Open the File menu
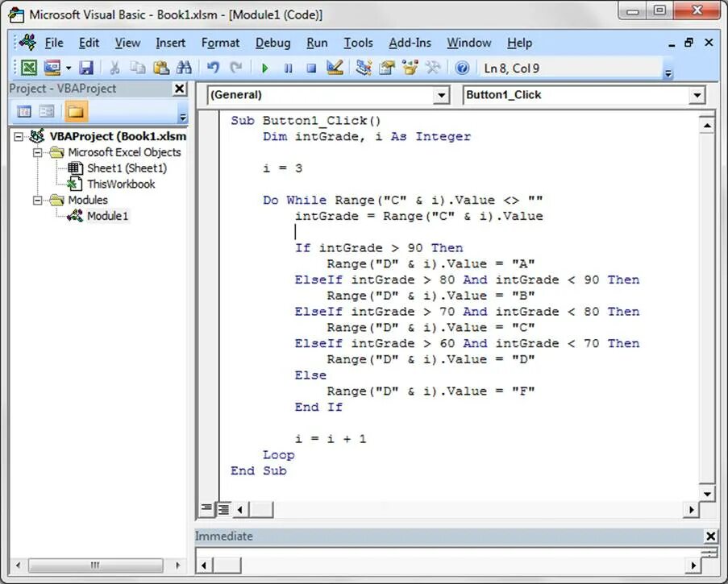The height and width of the screenshot is (584, 728). coord(54,43)
